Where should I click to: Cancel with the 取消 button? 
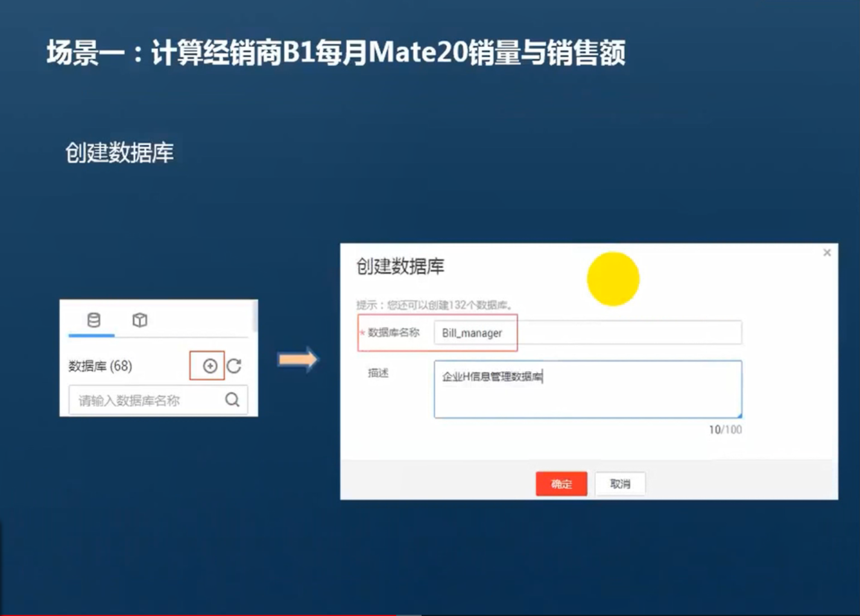[620, 483]
